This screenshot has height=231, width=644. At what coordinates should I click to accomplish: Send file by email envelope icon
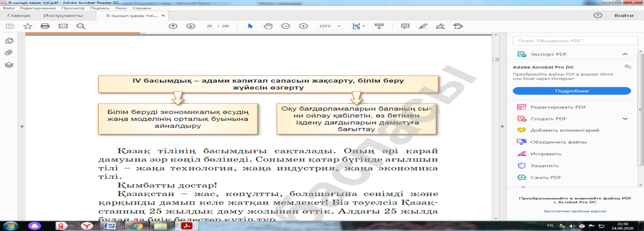click(63, 26)
